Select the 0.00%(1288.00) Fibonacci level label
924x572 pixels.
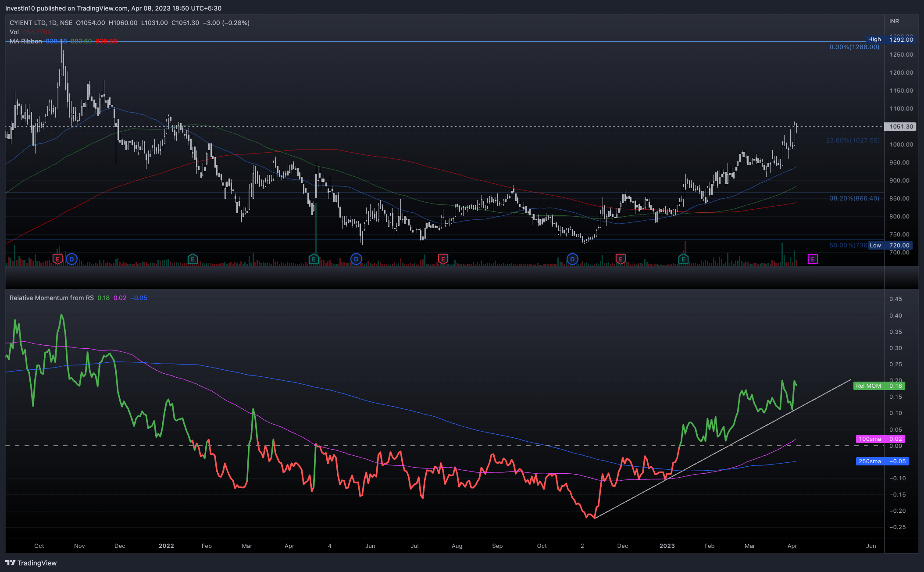[x=854, y=47]
